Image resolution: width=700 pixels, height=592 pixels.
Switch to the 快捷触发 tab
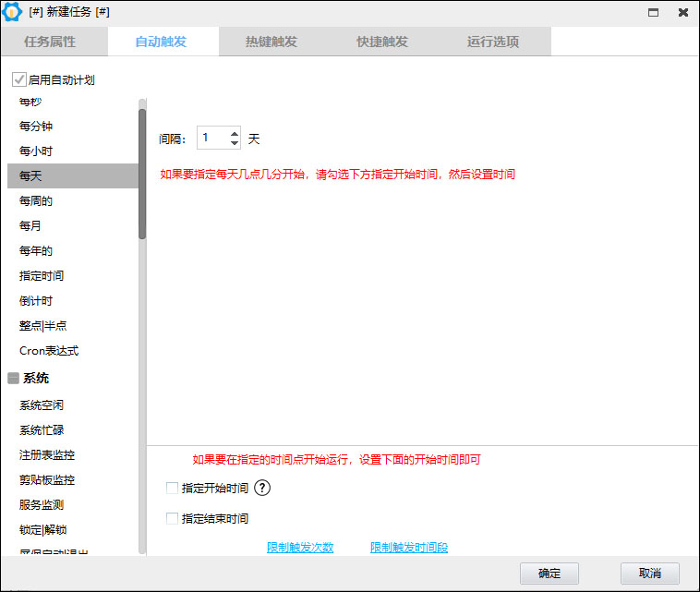click(382, 42)
